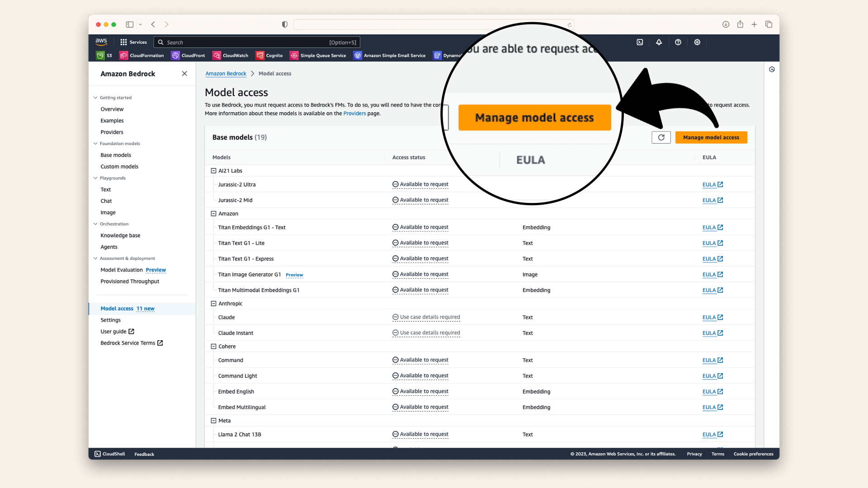868x488 pixels.
Task: Click the Settings gear icon in navbar
Action: (697, 42)
